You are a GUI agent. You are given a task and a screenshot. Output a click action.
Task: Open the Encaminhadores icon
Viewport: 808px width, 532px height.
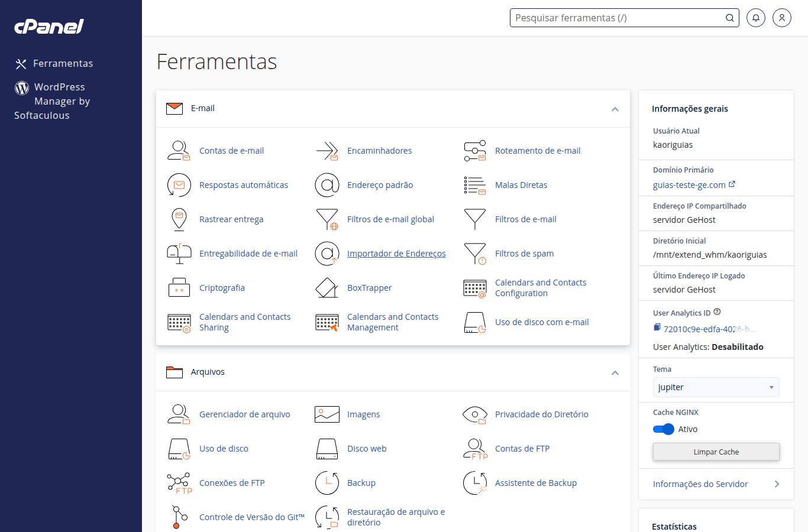coord(327,151)
